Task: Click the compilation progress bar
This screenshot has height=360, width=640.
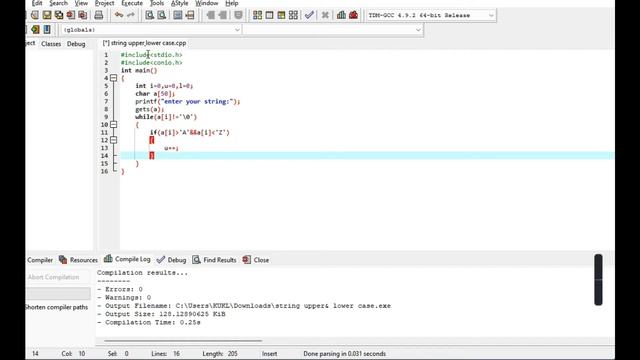Action: [58, 293]
